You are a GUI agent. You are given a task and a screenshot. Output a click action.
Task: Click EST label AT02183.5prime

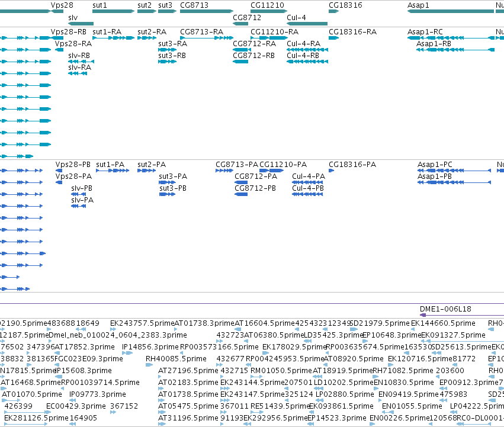[x=188, y=383]
